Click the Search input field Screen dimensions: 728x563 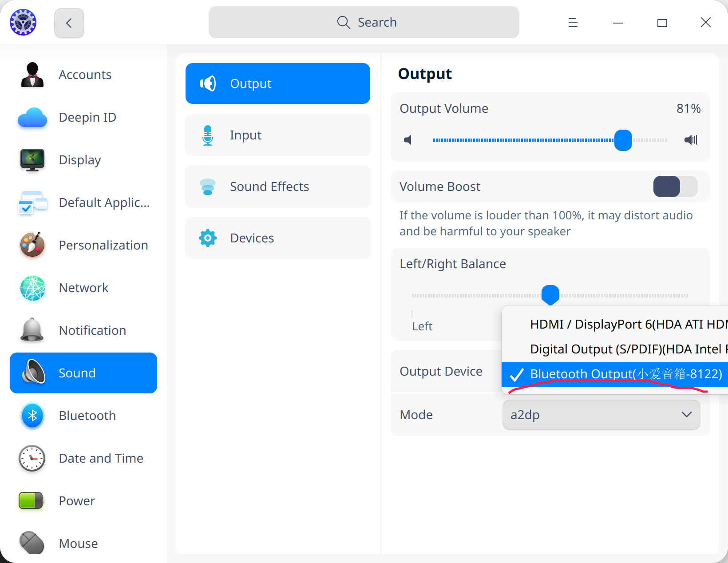point(364,22)
